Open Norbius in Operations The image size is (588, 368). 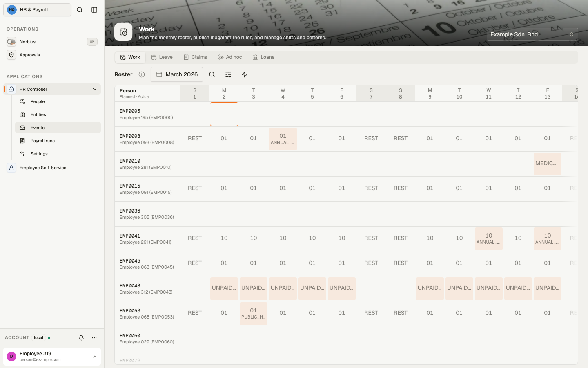[52, 42]
